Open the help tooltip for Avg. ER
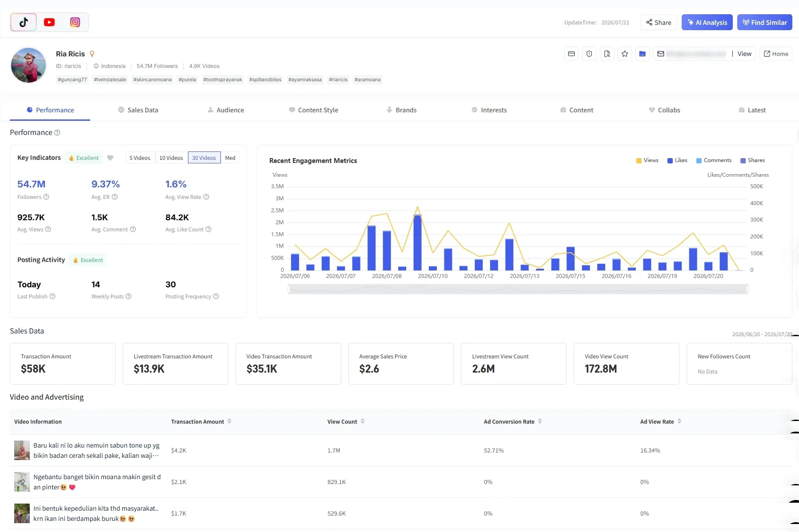 click(x=115, y=197)
